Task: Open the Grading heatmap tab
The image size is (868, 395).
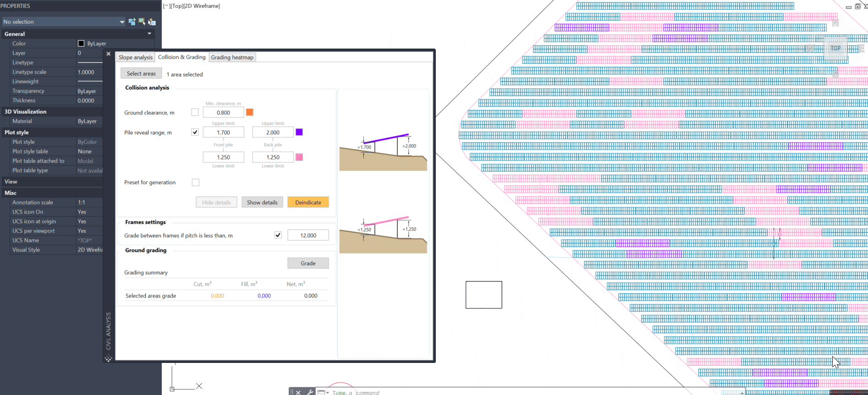Action: (232, 57)
